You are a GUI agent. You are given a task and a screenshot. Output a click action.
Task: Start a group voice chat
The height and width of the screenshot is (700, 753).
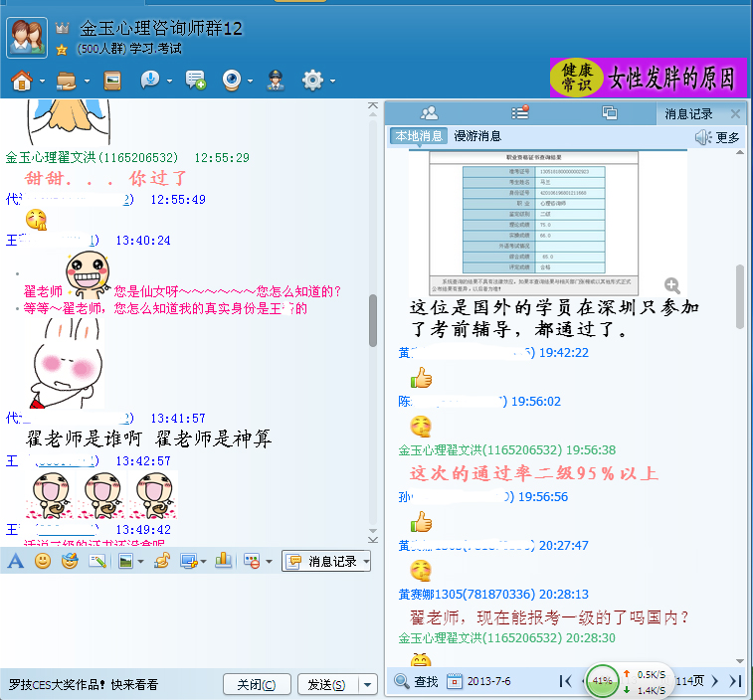pyautogui.click(x=150, y=80)
